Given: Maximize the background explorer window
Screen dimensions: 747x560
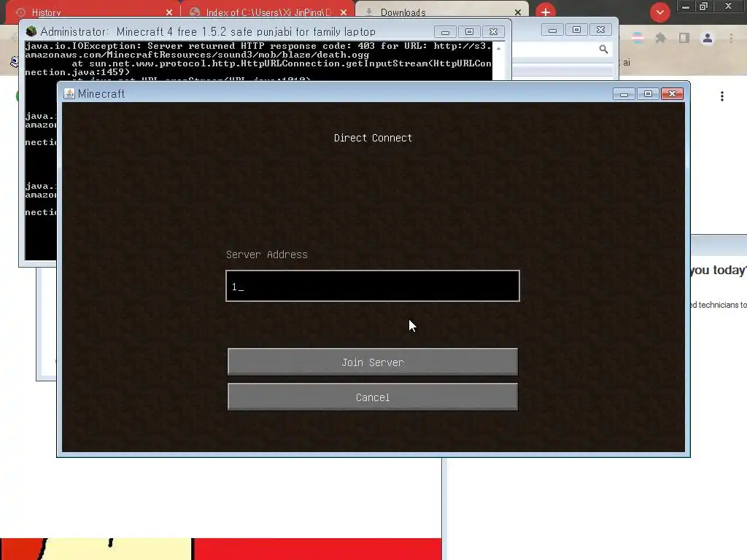Looking at the screenshot, I should 576,30.
